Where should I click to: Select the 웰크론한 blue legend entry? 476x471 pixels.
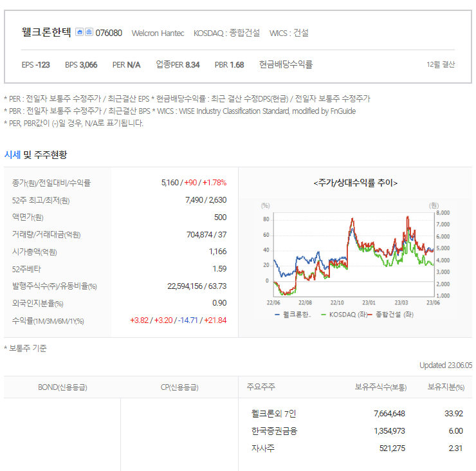point(293,315)
